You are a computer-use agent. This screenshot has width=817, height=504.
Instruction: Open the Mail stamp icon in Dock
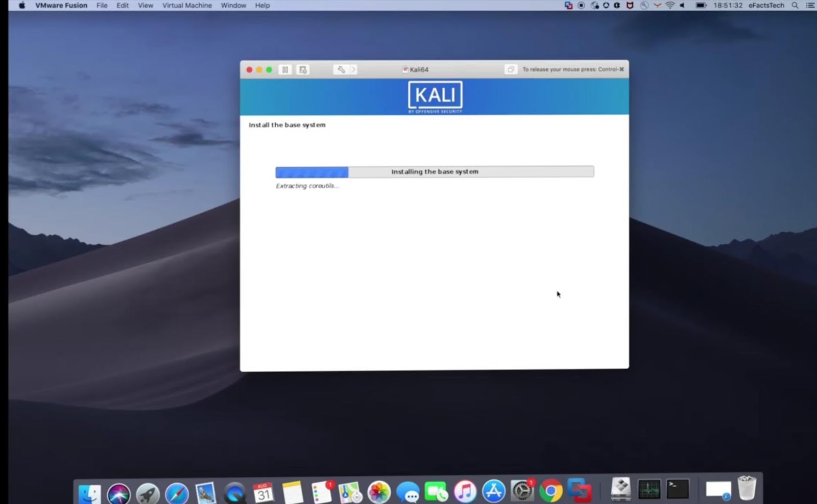[x=206, y=492]
